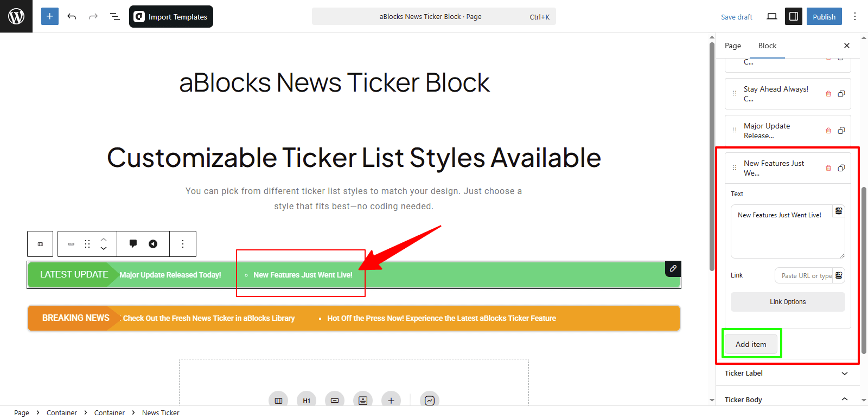Click the block drag handle in toolbar
The image size is (868, 419).
point(87,244)
